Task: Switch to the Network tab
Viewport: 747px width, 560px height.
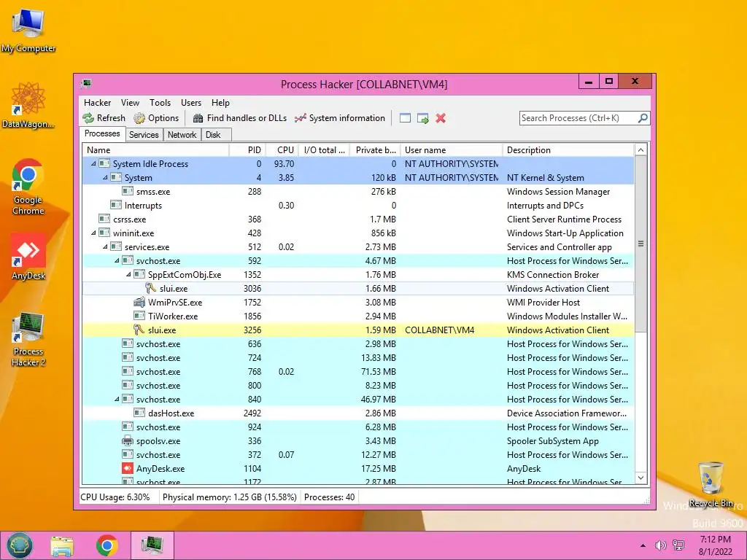Action: tap(182, 135)
